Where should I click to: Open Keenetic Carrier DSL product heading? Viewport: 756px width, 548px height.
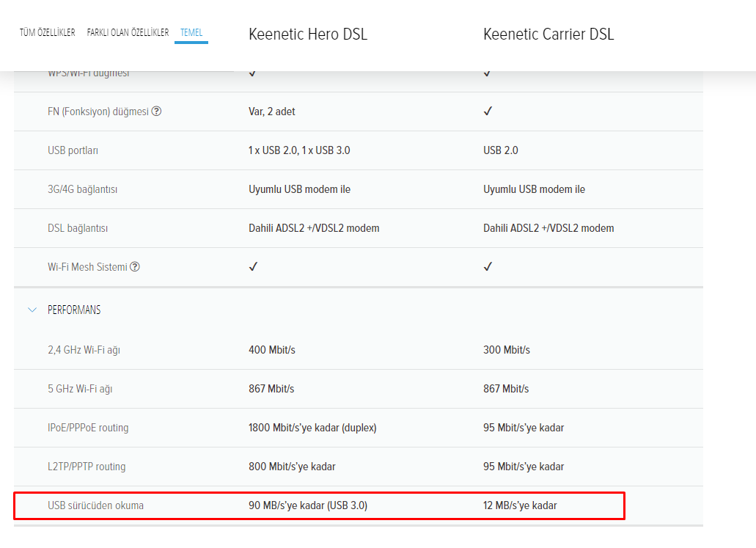pyautogui.click(x=548, y=34)
